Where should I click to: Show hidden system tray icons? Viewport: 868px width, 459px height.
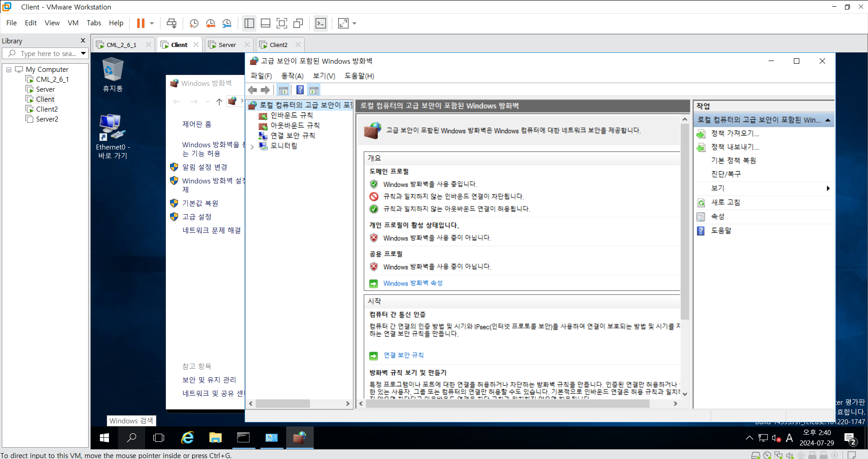point(750,438)
